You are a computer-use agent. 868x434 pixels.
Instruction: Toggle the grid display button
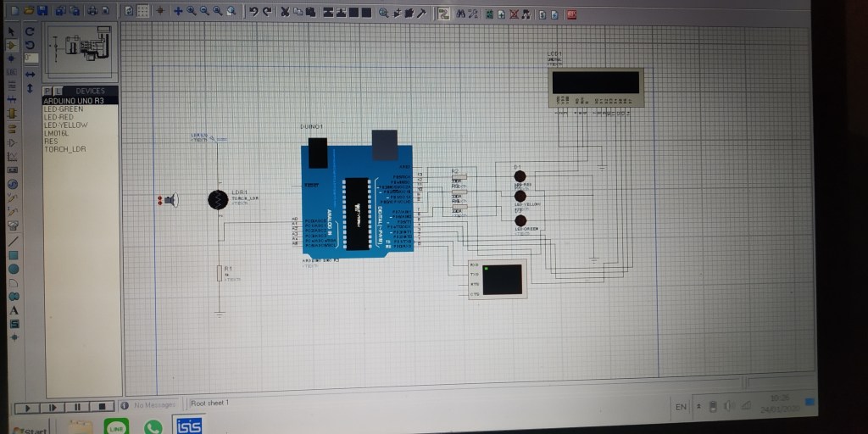click(x=143, y=12)
